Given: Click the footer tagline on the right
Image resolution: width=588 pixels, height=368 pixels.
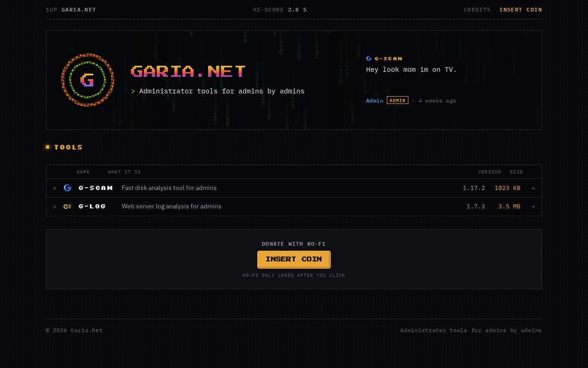Looking at the screenshot, I should 471,330.
